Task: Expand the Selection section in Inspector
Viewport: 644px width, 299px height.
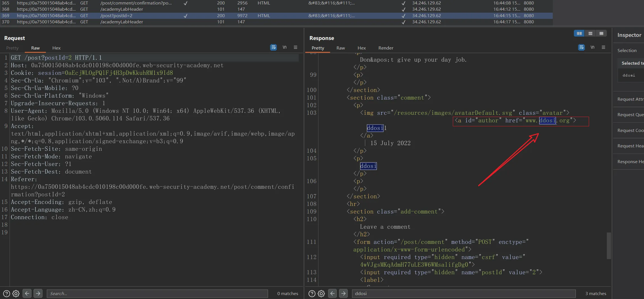Action: click(x=629, y=50)
